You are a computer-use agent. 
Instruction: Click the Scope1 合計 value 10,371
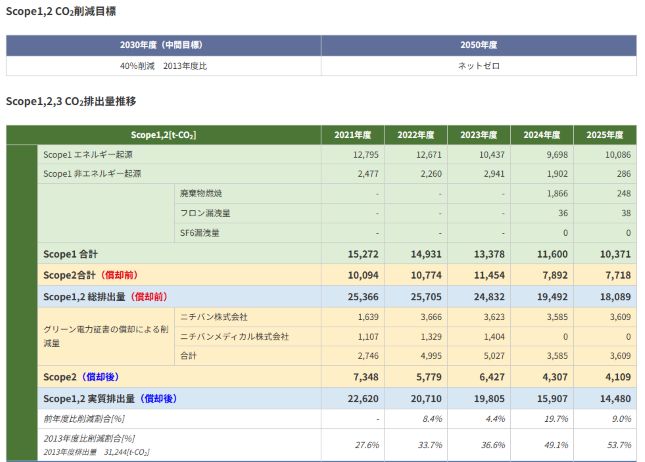[615, 254]
